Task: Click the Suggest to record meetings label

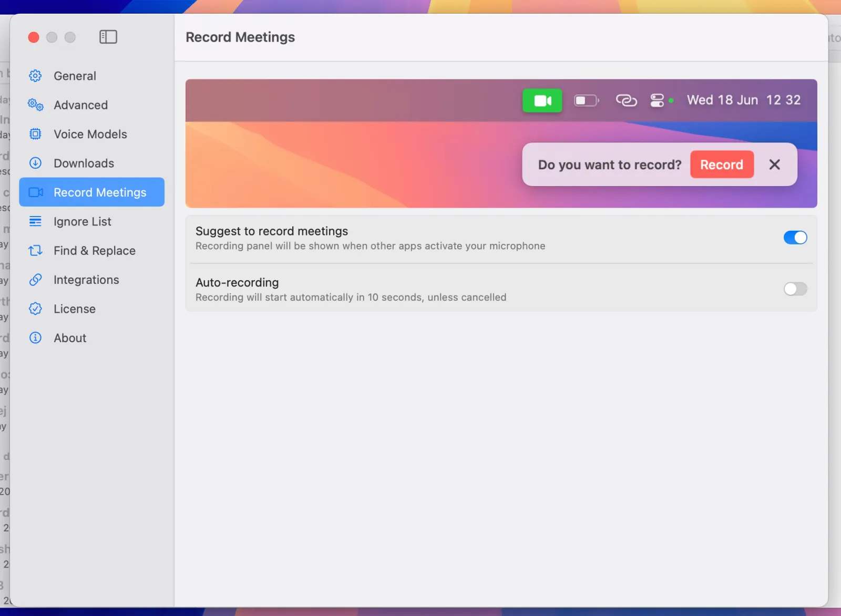Action: (x=272, y=231)
